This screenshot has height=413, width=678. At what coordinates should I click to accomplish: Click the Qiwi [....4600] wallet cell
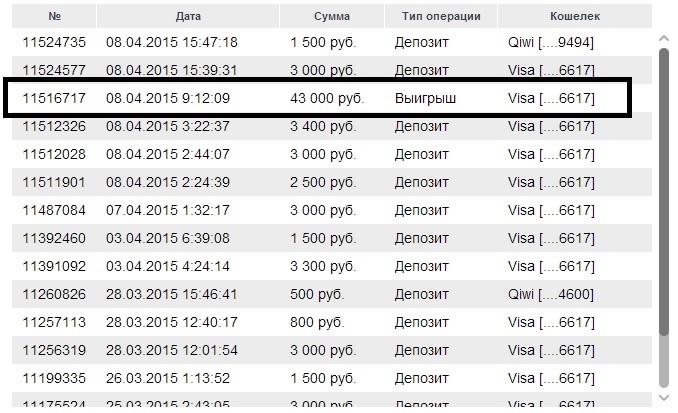[x=551, y=294]
